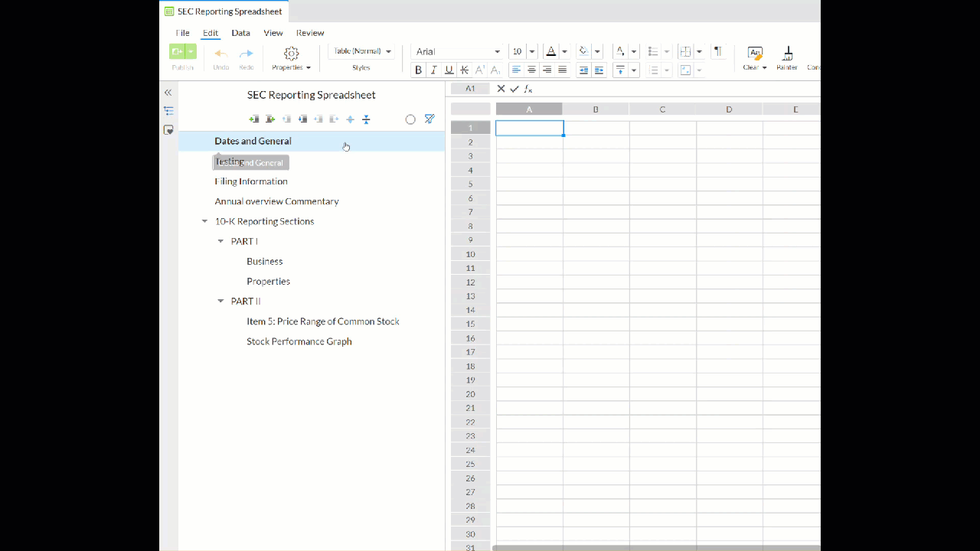Toggle underline formatting

point(449,70)
